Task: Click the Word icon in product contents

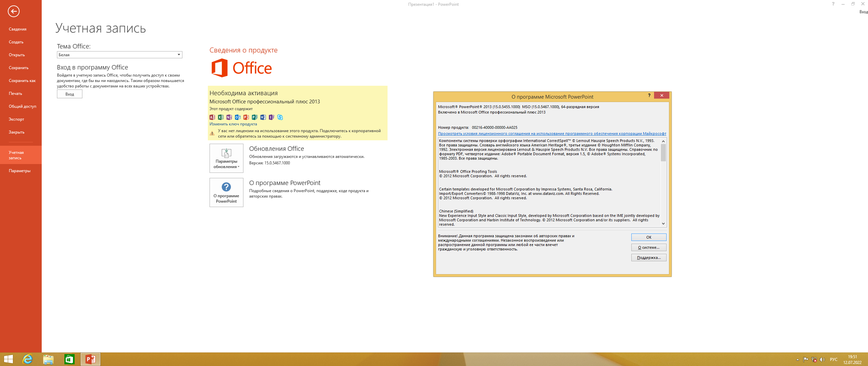Action: [263, 117]
